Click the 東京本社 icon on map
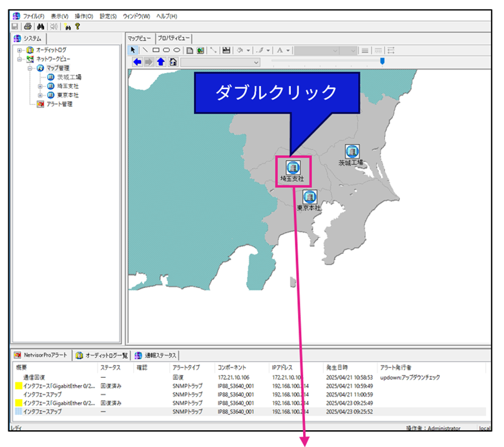Image resolution: width=504 pixels, height=447 pixels. pos(310,196)
